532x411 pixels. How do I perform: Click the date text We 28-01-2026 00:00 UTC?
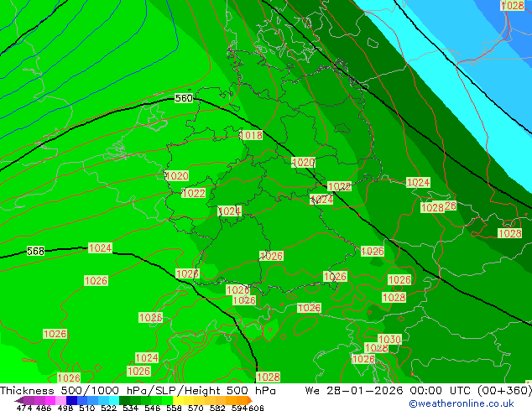389,391
